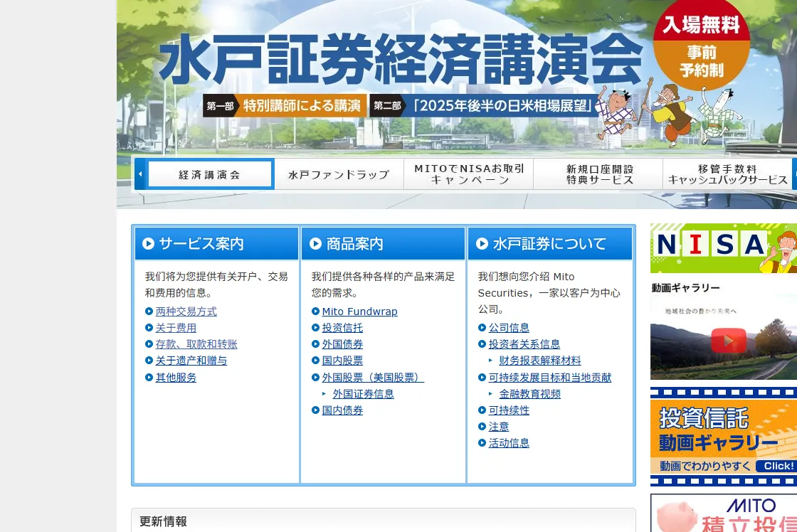Click the bullet icon beside 投资者关系信息

482,344
